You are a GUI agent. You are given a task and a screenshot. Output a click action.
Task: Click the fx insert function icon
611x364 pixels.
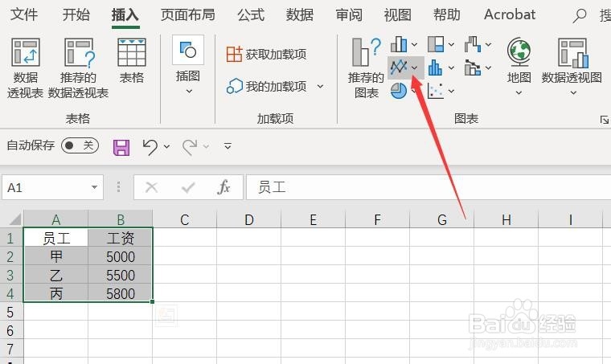coord(223,187)
